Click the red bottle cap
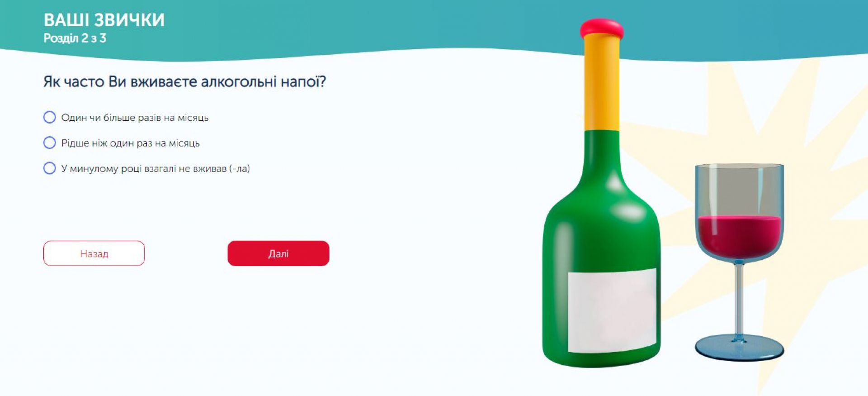Screen dimensions: 868x396 click(602, 28)
